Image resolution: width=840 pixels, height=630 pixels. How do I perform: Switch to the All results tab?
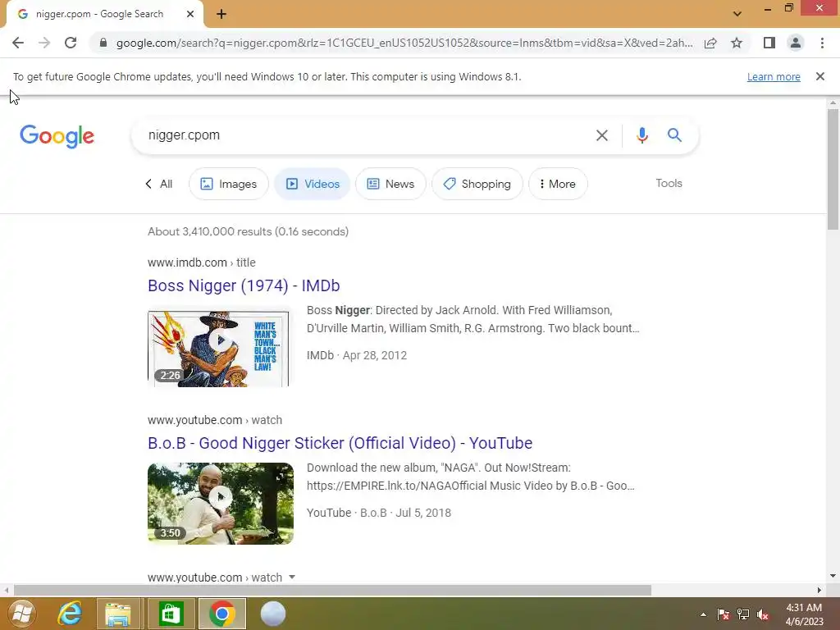[159, 184]
